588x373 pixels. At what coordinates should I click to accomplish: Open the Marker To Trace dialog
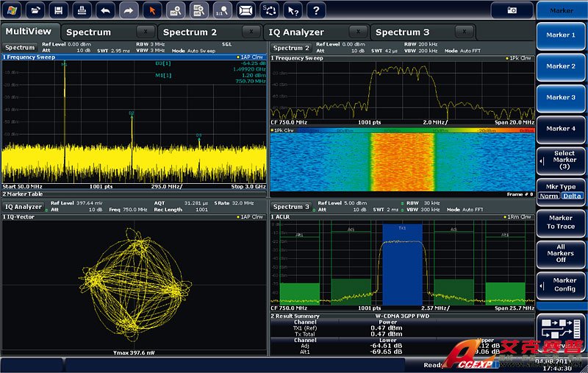tap(562, 221)
